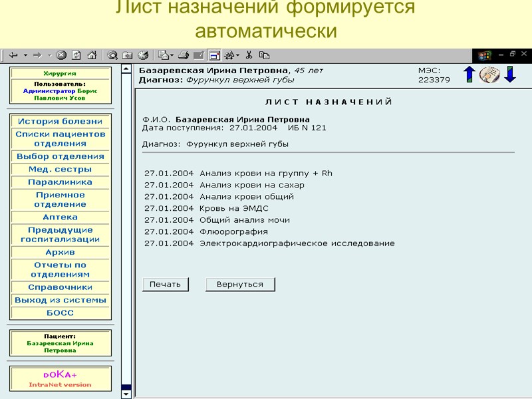Viewport: 532px width, 399px height.
Task: Go to the Home page icon
Action: 92,55
